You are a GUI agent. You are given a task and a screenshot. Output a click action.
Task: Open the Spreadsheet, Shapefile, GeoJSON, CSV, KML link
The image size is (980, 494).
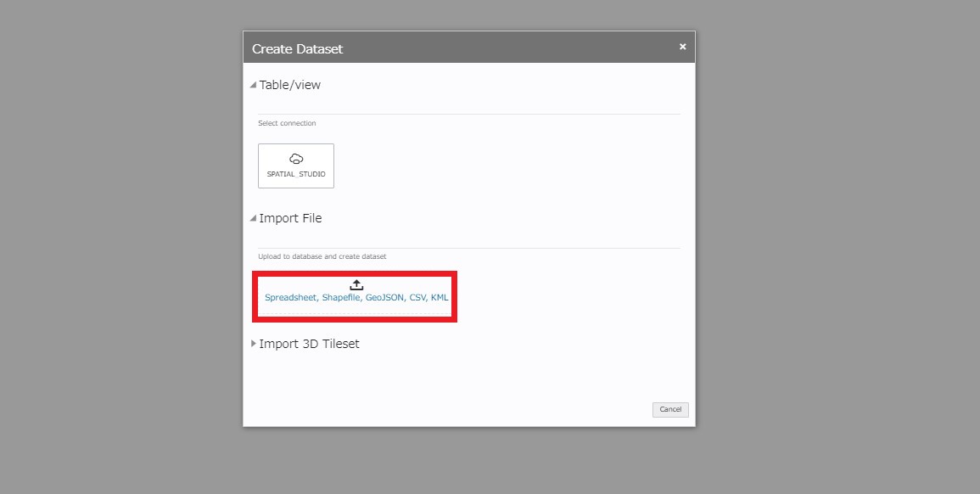click(x=356, y=298)
